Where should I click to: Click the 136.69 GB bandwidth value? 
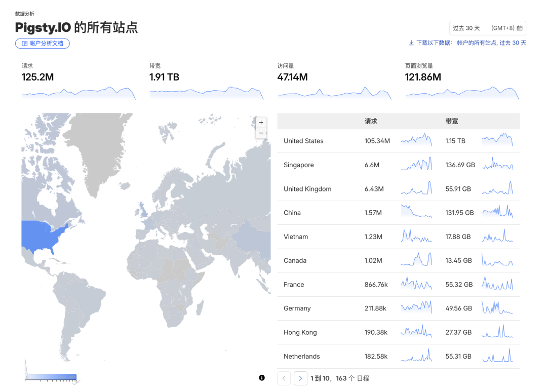click(x=460, y=165)
